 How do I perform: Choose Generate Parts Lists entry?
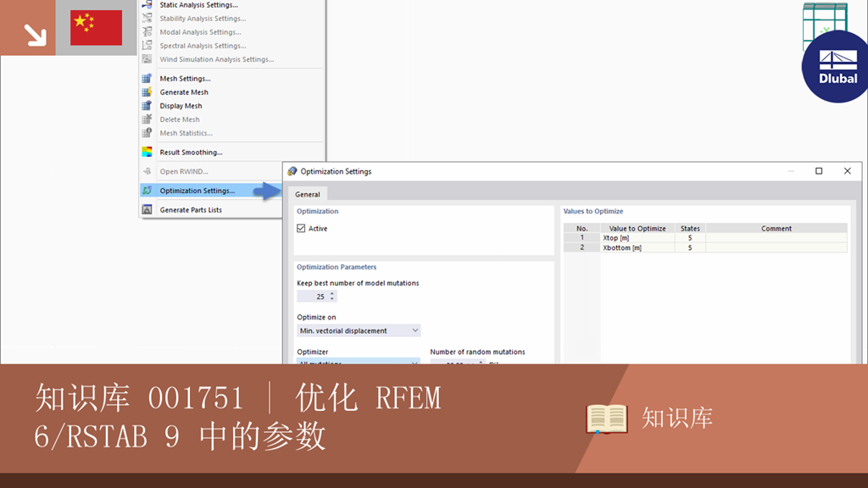pos(191,210)
